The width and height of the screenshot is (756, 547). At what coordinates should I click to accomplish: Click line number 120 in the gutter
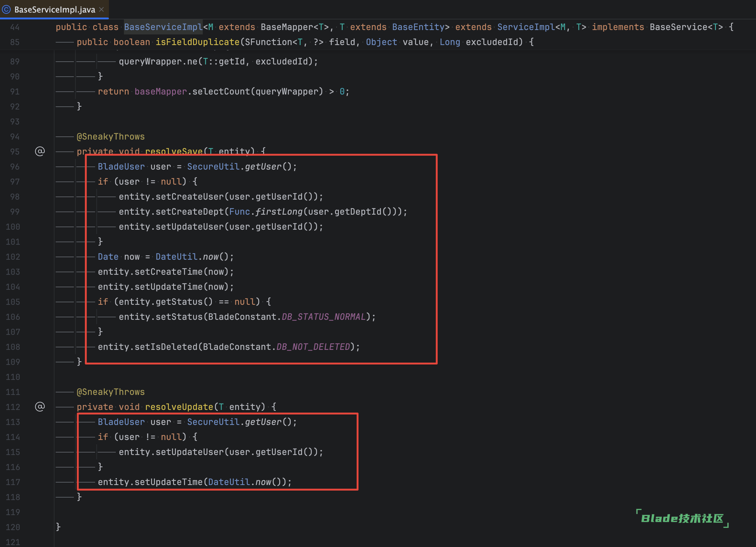click(13, 527)
